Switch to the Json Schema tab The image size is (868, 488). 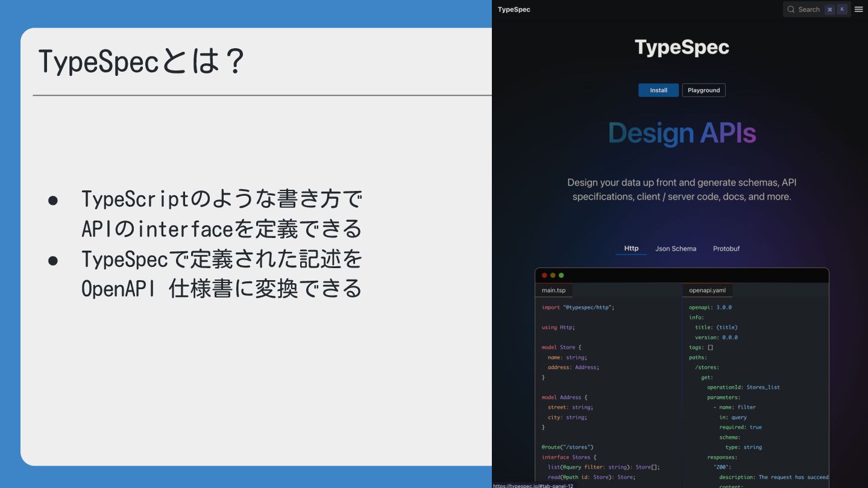click(x=676, y=248)
